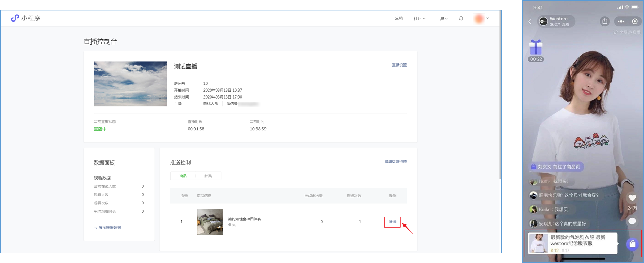Screen dimensions: 644x263
Task: Click the live duration 00:01:58
Action: (x=196, y=129)
